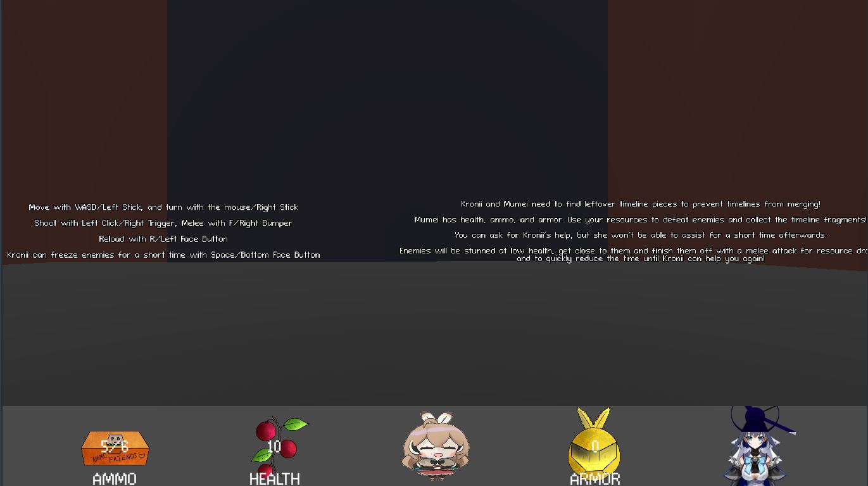Click the ammo count on box
Screen dimensions: 868x486
coord(115,446)
